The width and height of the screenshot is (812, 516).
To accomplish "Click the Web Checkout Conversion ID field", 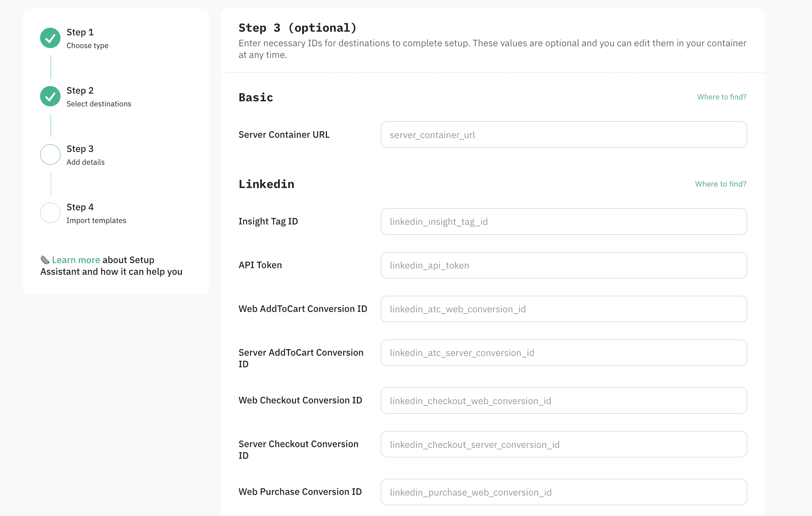I will (x=563, y=400).
